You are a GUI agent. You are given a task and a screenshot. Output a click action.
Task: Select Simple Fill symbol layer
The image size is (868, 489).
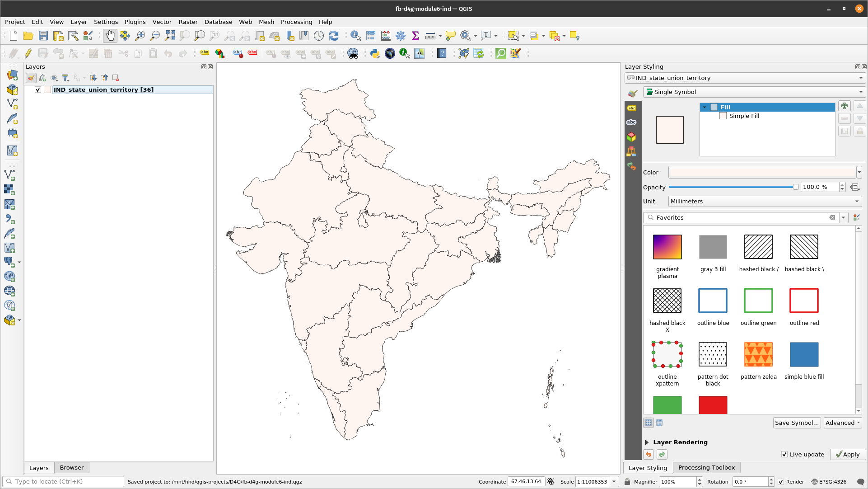[744, 116]
